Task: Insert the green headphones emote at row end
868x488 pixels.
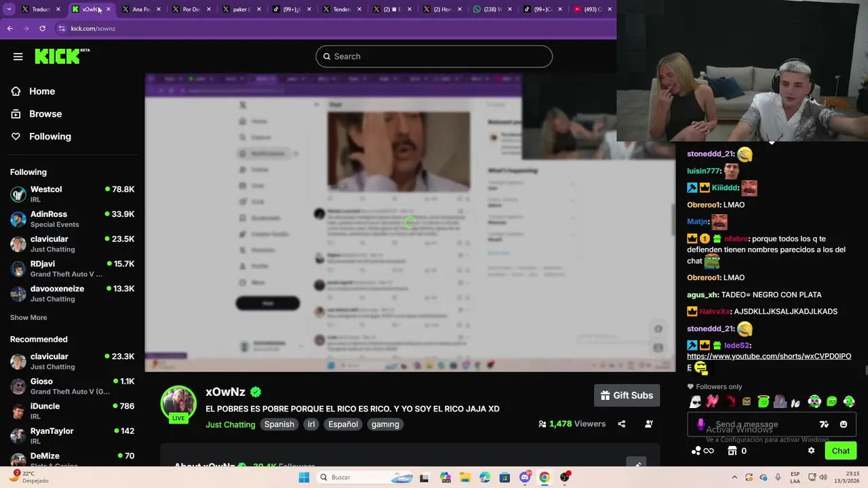Action: pyautogui.click(x=849, y=402)
